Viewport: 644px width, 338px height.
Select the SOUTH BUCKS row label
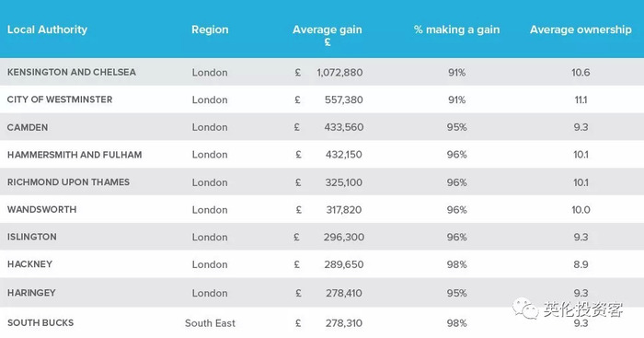40,322
